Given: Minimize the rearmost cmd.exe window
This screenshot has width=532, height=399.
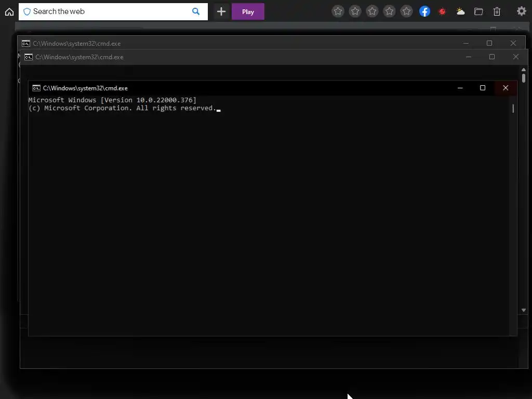Looking at the screenshot, I should pyautogui.click(x=466, y=43).
